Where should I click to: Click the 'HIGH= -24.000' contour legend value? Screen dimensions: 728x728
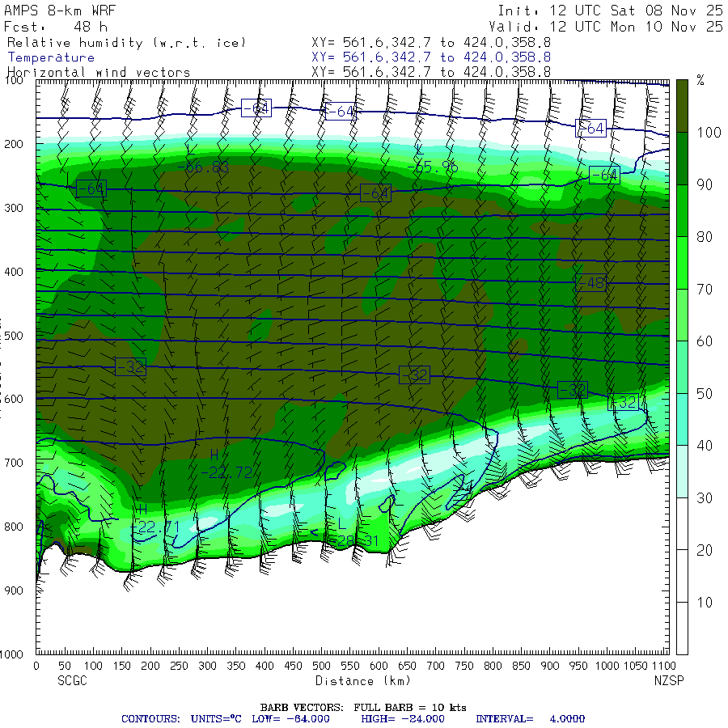coord(403,719)
